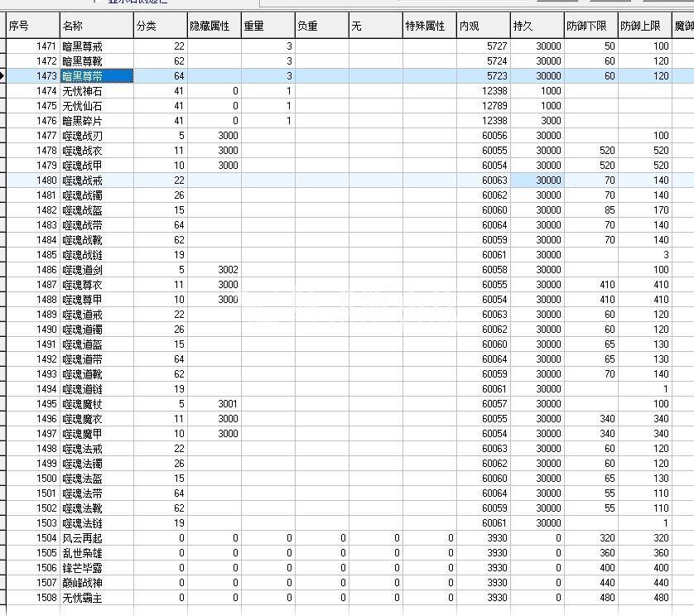Image resolution: width=694 pixels, height=616 pixels.
Task: Click the 特殊属性 column header
Action: pos(429,26)
